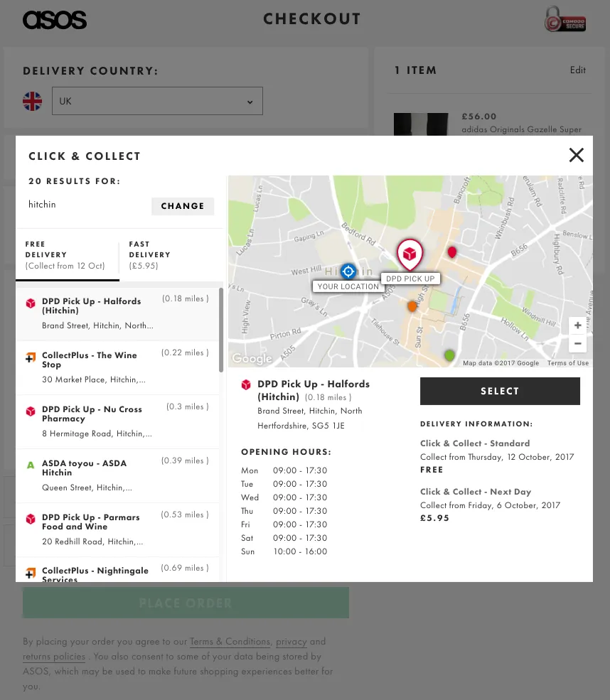Click the small red map pin
The width and height of the screenshot is (610, 700).
pos(451,252)
